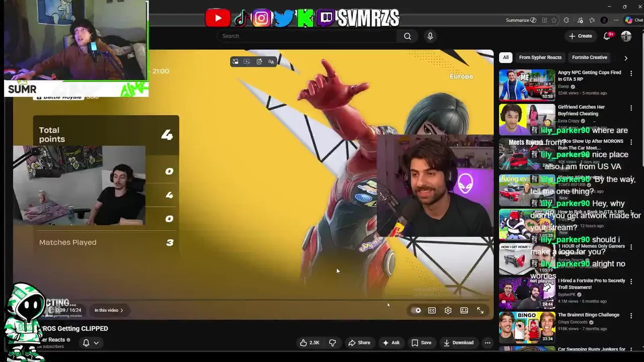The width and height of the screenshot is (644, 362).
Task: Click the Share button under the video
Action: (x=359, y=343)
